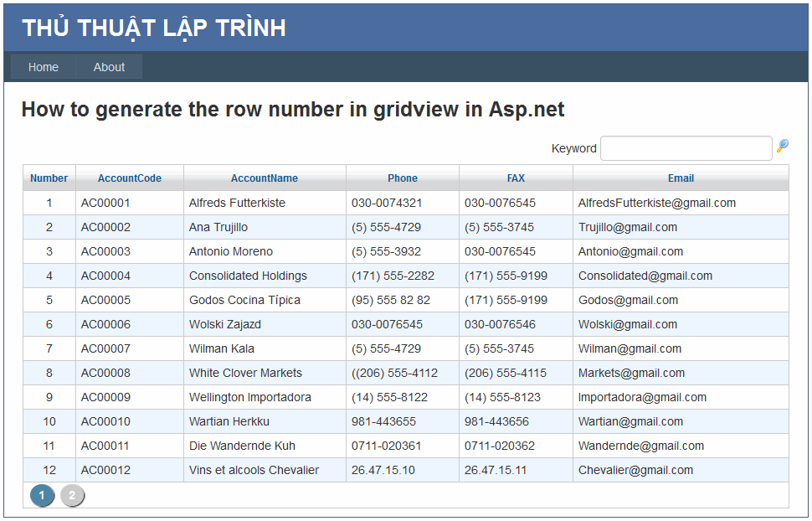Screen dimensions: 812x521
Task: Sort by the Email column header
Action: tap(681, 178)
